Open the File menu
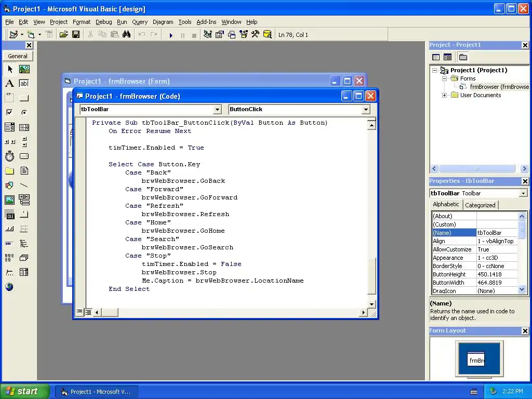532x399 pixels. [9, 22]
